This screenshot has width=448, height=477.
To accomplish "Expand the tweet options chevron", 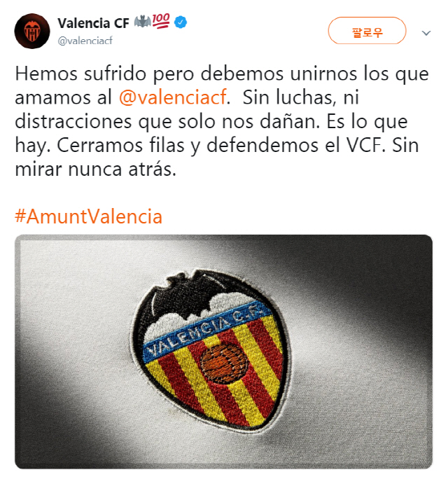I will (x=426, y=33).
